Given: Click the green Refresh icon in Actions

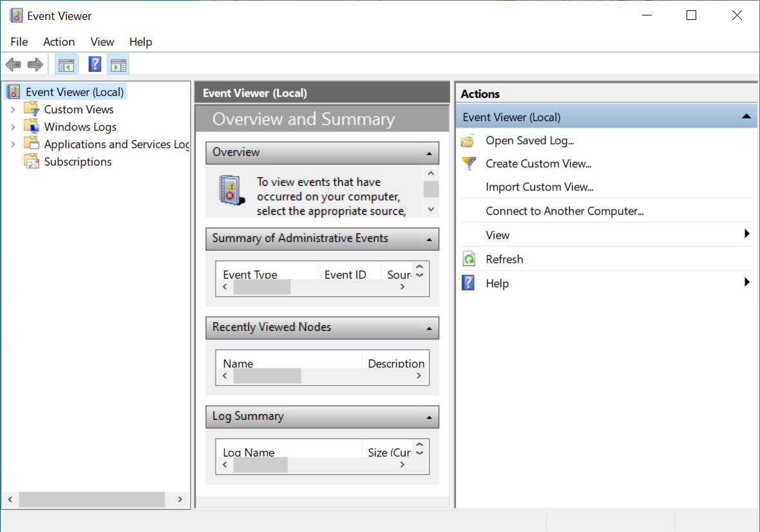Looking at the screenshot, I should [469, 259].
